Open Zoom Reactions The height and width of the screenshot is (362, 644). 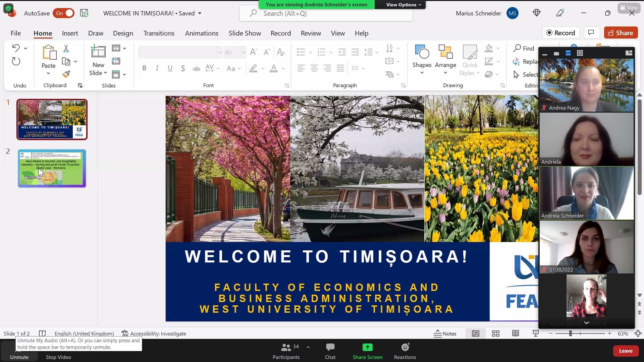click(405, 351)
